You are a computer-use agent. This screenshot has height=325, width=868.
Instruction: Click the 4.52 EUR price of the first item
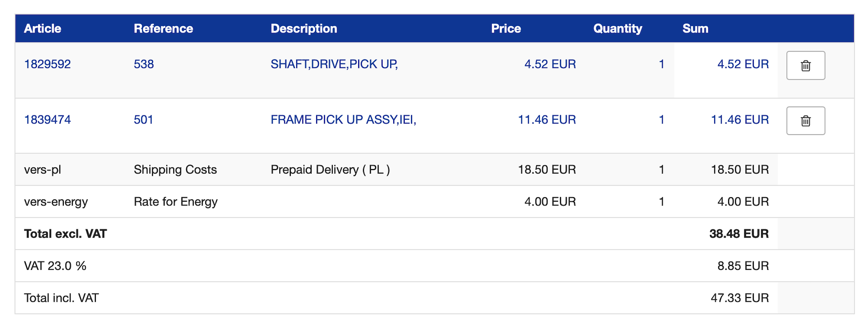(x=550, y=64)
